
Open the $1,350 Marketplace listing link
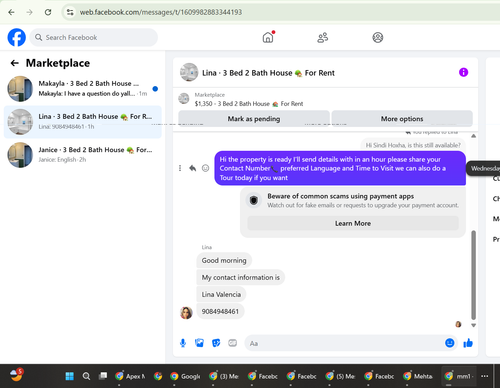(249, 104)
